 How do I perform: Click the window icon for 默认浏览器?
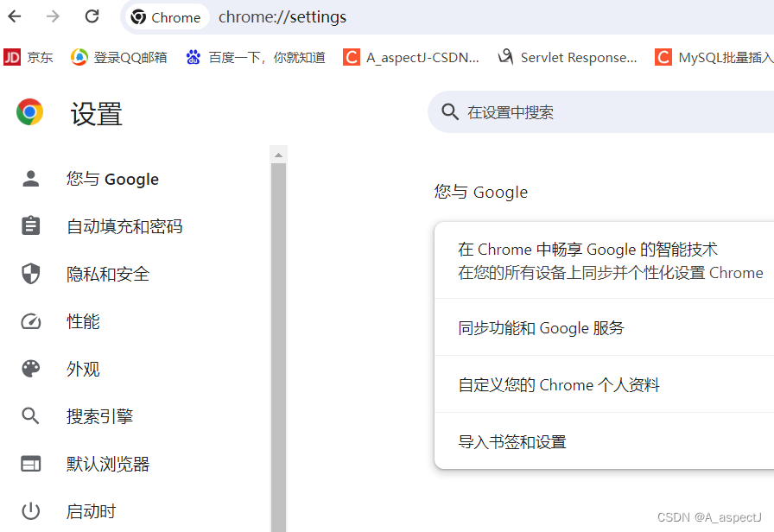(30, 464)
